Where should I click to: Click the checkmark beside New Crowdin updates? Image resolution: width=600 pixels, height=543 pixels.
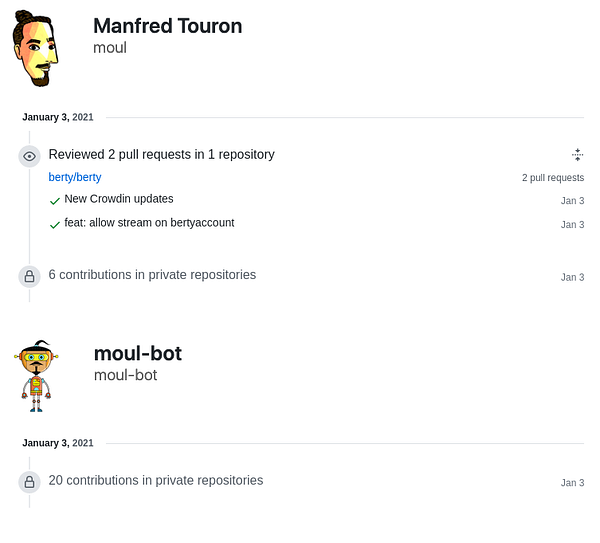point(55,201)
